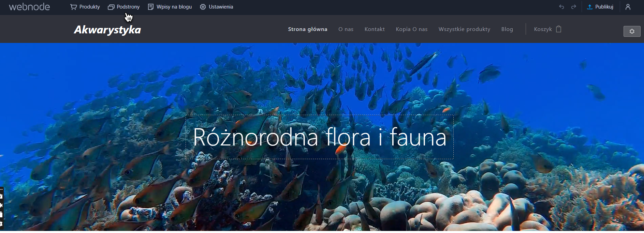Open the Blog navigation link
The height and width of the screenshot is (233, 644).
[507, 29]
